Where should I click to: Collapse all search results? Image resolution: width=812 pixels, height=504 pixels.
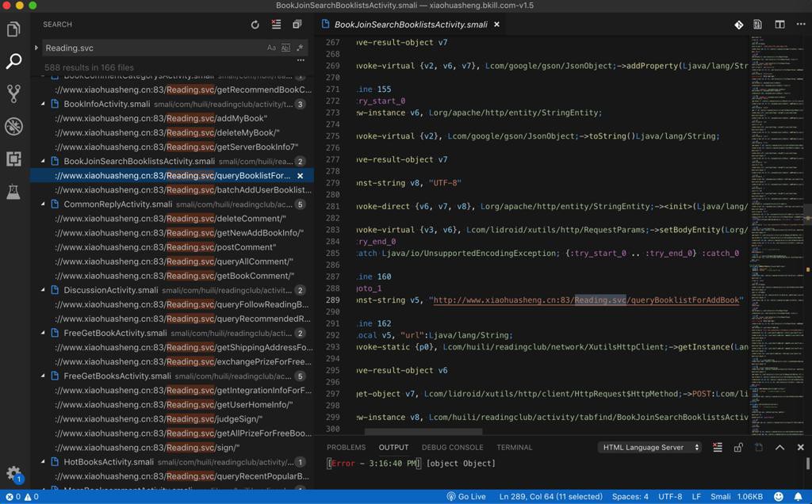pos(297,25)
